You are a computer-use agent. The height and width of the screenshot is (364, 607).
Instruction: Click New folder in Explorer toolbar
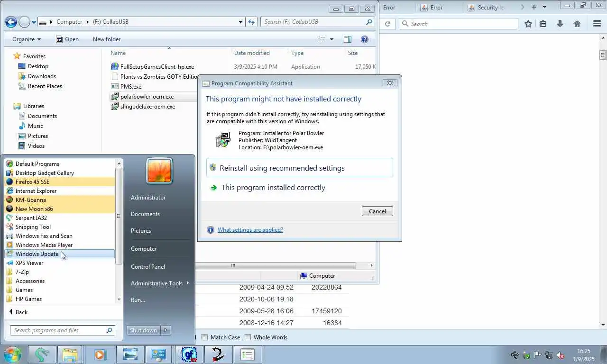tap(107, 39)
